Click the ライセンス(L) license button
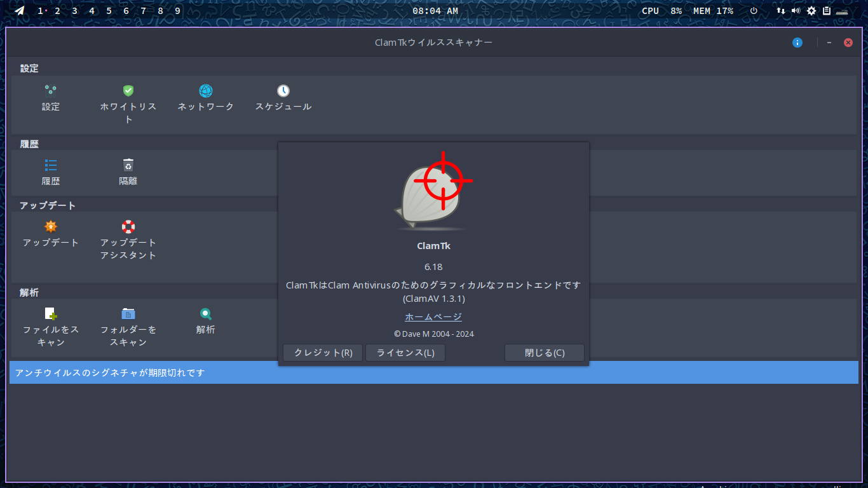This screenshot has height=488, width=868. pos(405,353)
